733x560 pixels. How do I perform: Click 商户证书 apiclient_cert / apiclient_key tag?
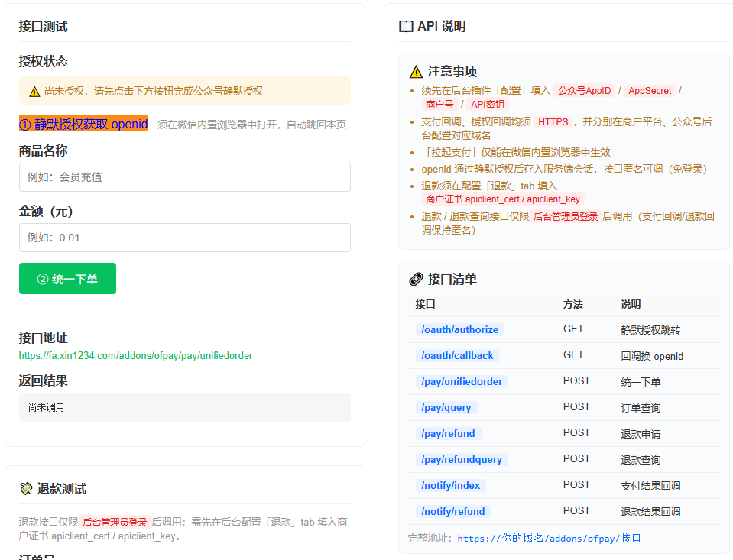click(502, 199)
